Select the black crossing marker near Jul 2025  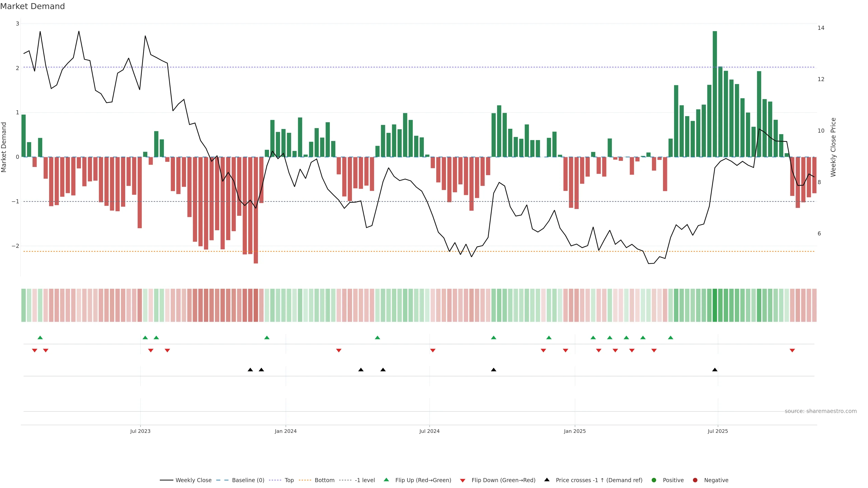(x=715, y=370)
